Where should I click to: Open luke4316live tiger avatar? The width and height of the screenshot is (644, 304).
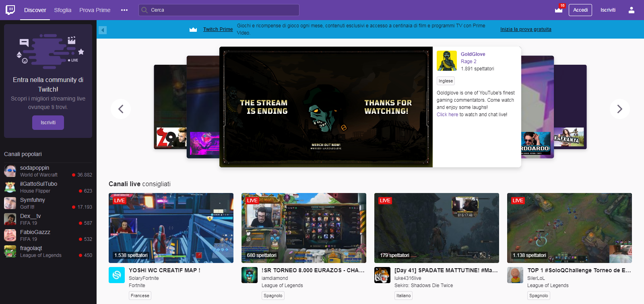382,275
